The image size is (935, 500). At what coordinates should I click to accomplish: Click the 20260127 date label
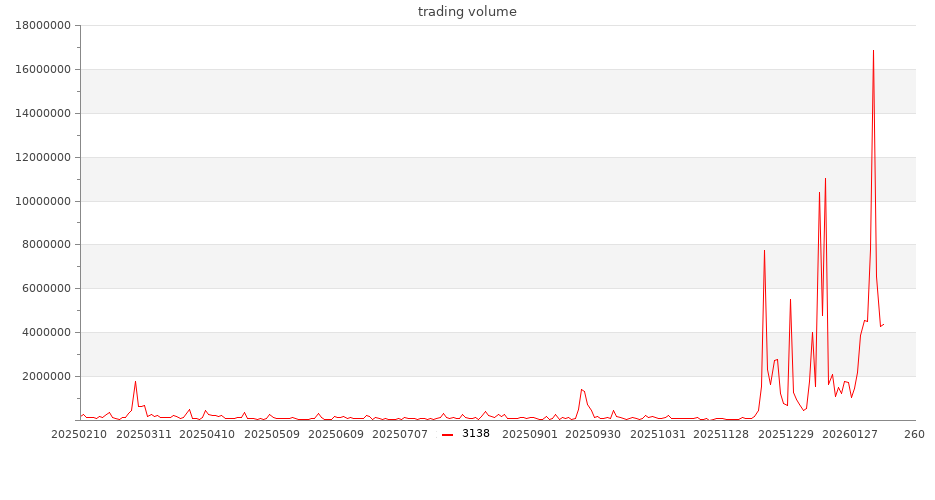click(850, 435)
